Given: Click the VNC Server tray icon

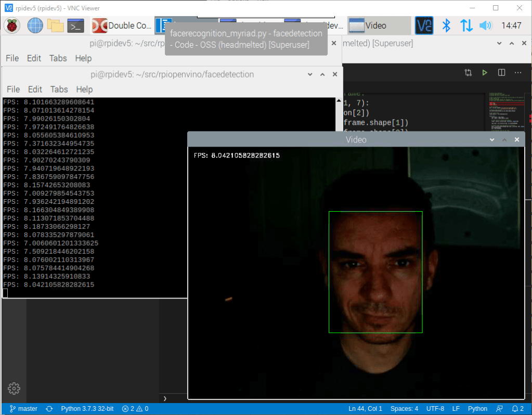Looking at the screenshot, I should 424,25.
